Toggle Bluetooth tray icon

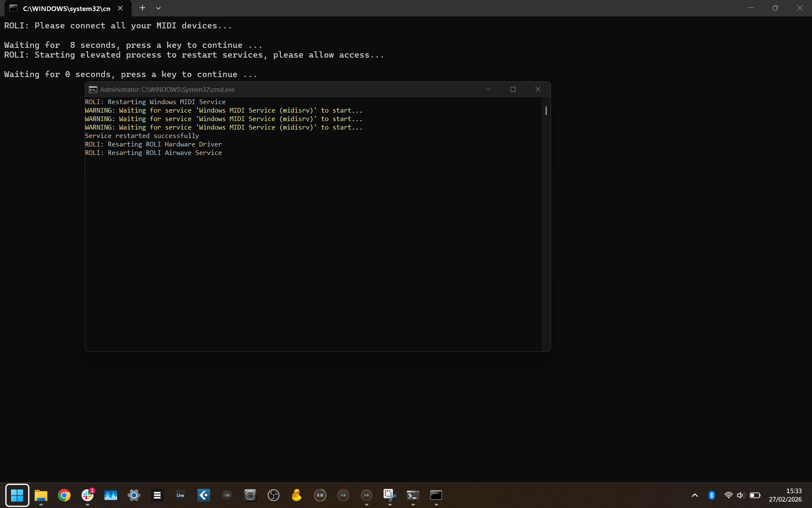(x=712, y=495)
